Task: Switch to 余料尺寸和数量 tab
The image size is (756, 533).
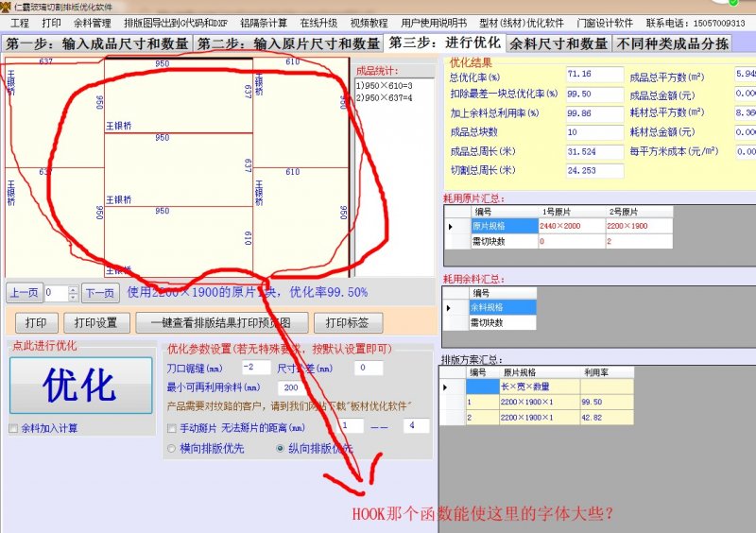Action: [x=558, y=43]
